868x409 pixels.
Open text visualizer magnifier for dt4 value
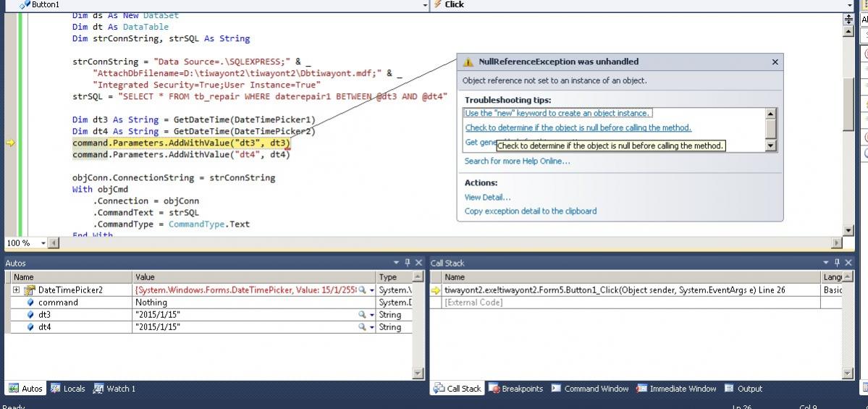coord(361,327)
